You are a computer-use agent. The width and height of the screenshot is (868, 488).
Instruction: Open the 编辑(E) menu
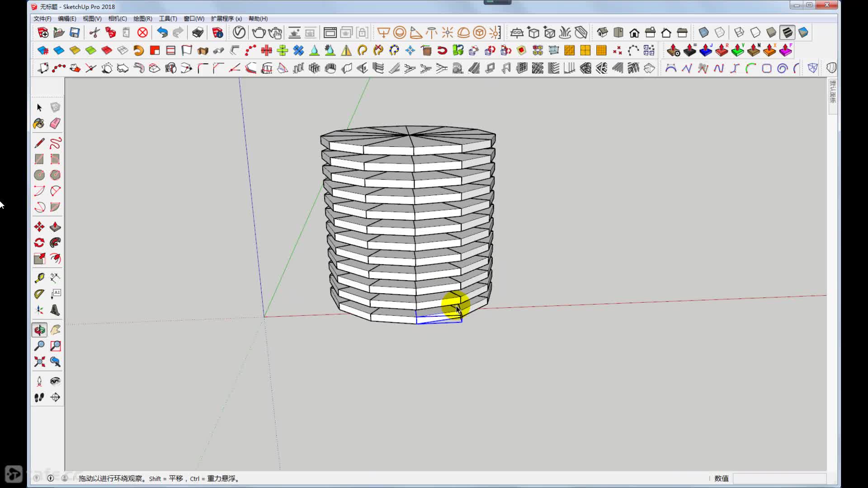(x=67, y=19)
